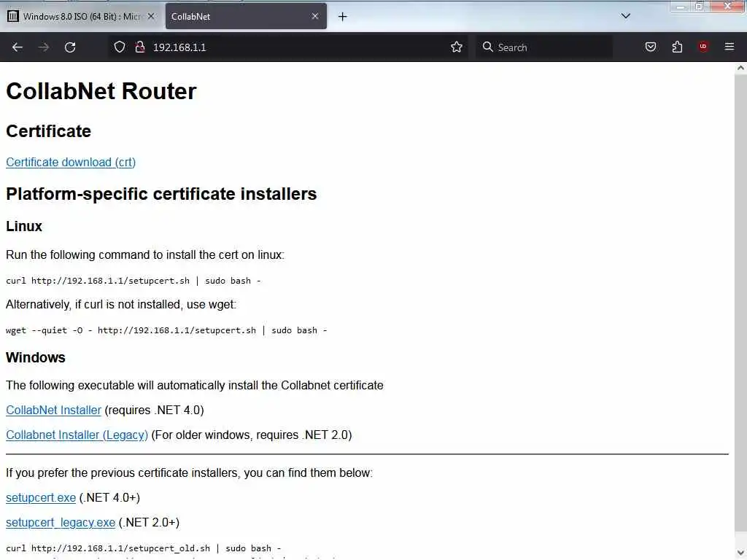The width and height of the screenshot is (747, 560).
Task: Open Collabnet Installer (Legacy) link
Action: coord(77,435)
